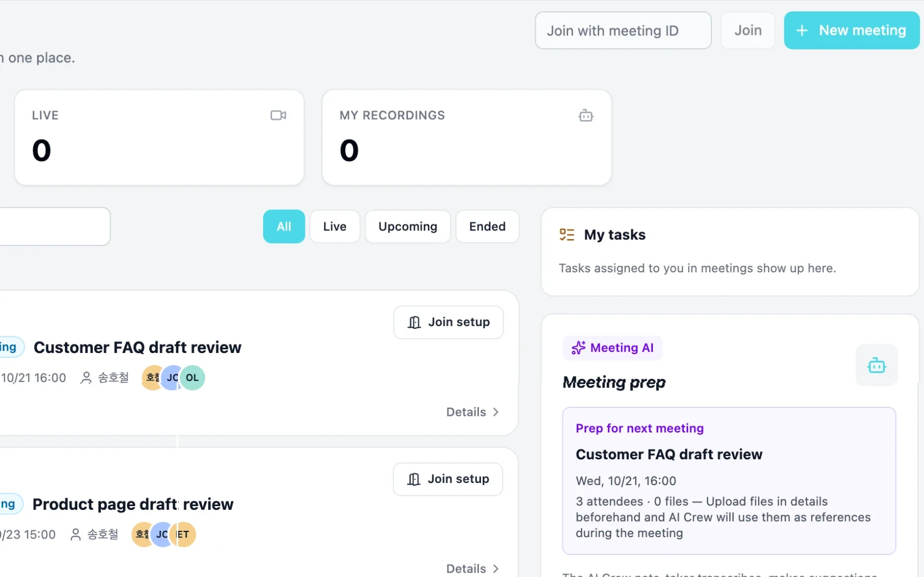Focus the Join with meeting ID field

623,31
